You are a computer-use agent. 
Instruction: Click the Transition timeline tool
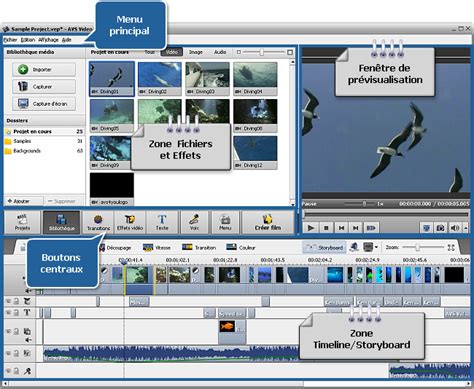tap(199, 248)
